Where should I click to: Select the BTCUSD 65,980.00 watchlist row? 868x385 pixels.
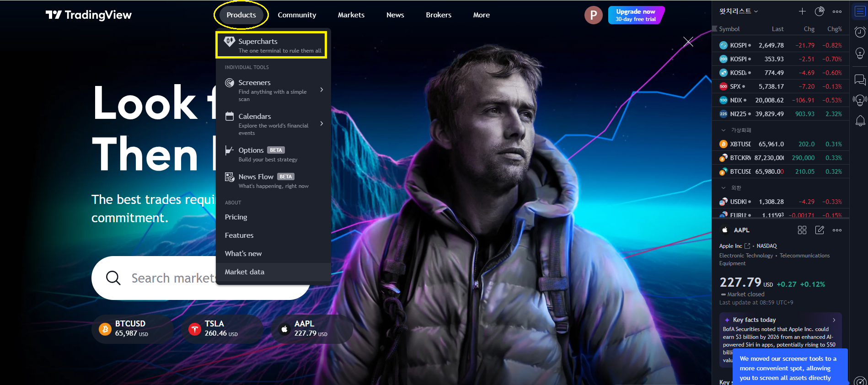click(781, 171)
